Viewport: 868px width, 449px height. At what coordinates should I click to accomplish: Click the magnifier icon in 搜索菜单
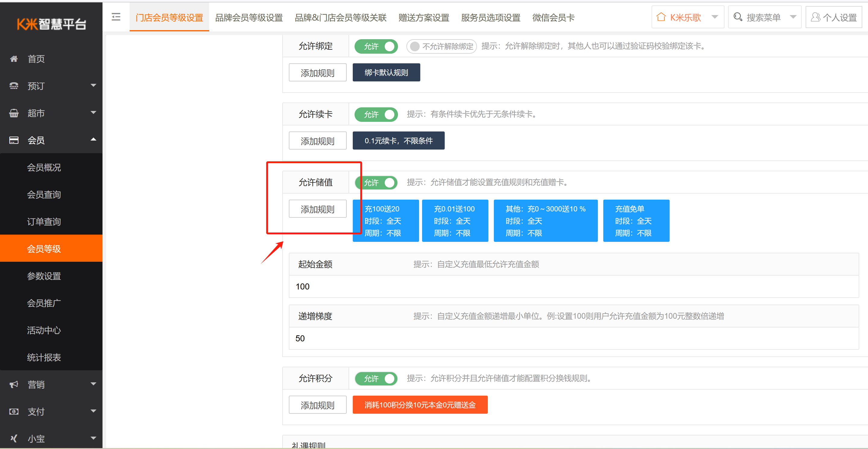coord(737,17)
